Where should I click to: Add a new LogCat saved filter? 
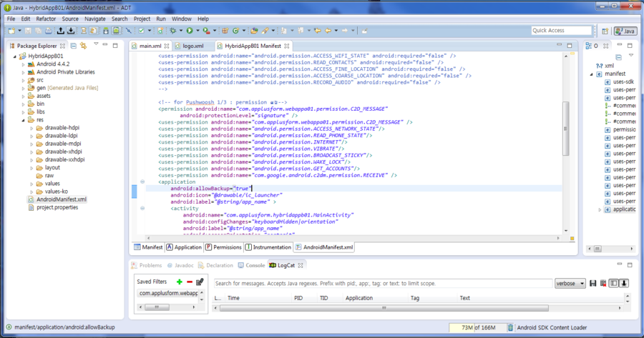click(179, 282)
